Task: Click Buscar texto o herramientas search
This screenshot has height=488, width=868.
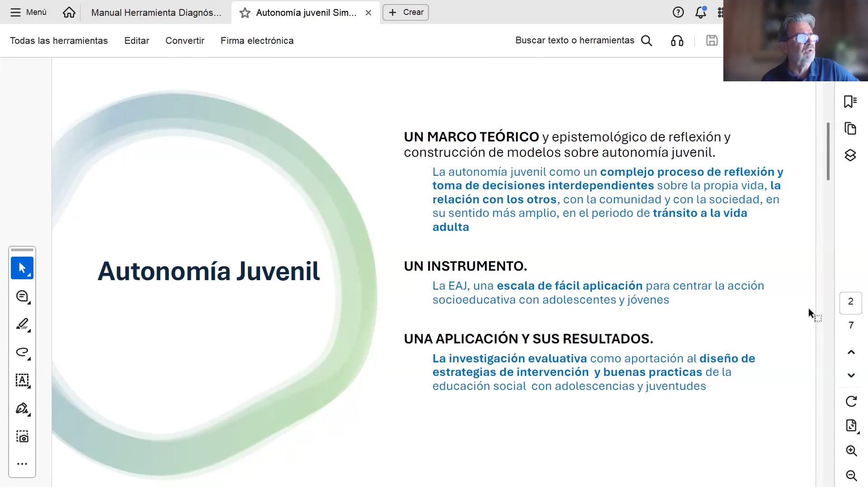Action: coord(584,41)
